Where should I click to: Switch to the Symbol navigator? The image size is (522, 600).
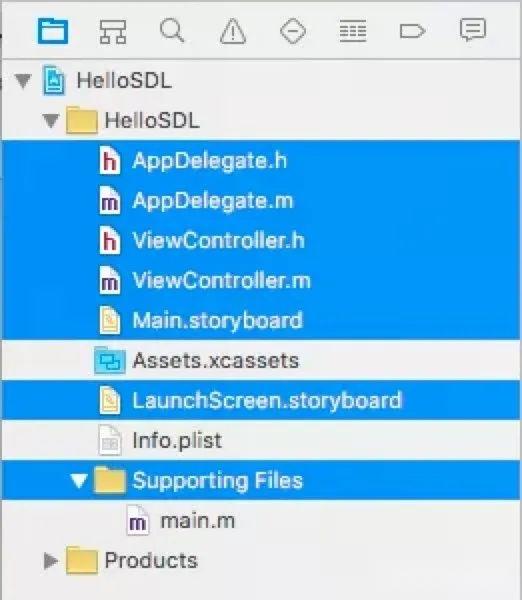click(x=113, y=31)
